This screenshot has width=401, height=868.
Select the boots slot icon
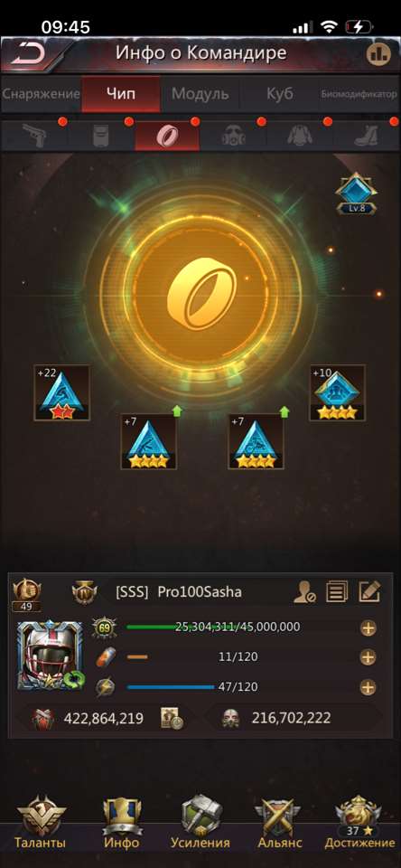(x=366, y=136)
